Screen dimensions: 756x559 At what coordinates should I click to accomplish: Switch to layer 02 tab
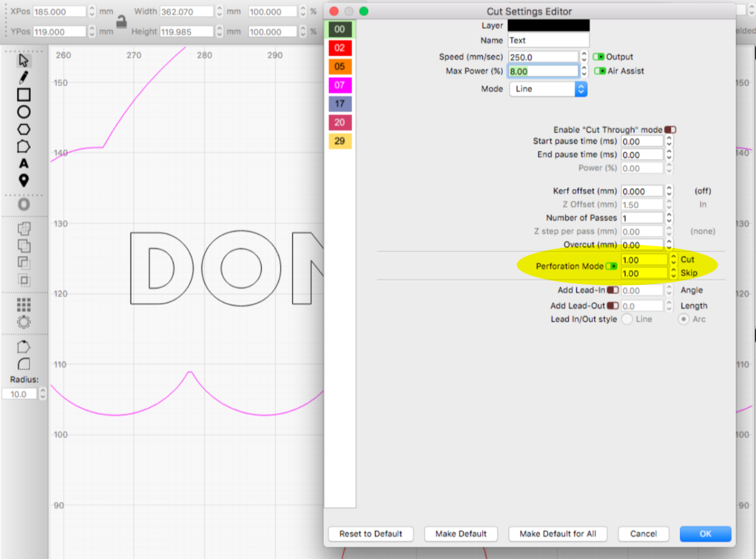point(340,48)
